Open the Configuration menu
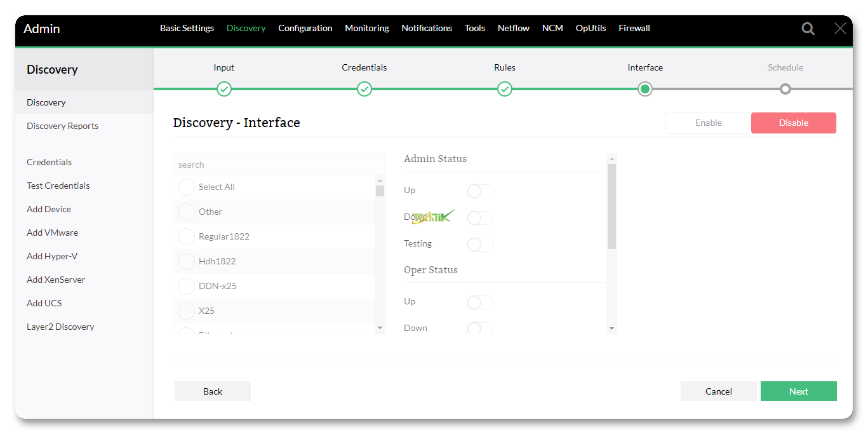This screenshot has height=434, width=868. [305, 28]
